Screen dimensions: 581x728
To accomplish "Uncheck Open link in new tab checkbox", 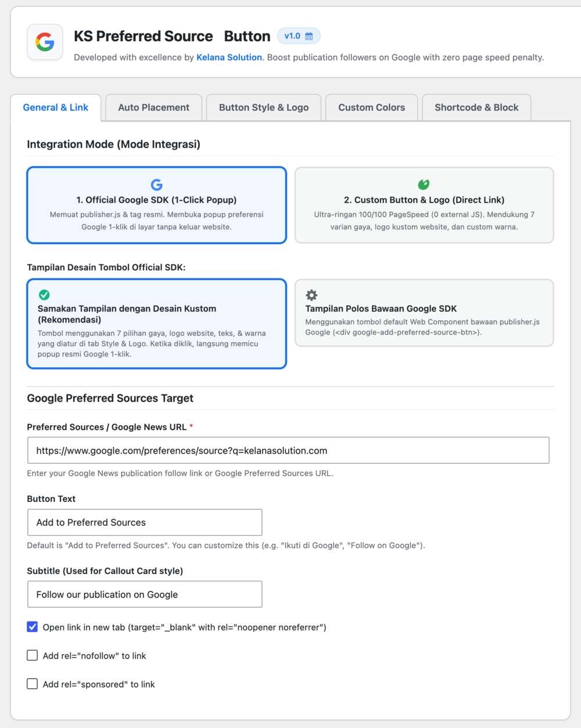I will tap(33, 627).
